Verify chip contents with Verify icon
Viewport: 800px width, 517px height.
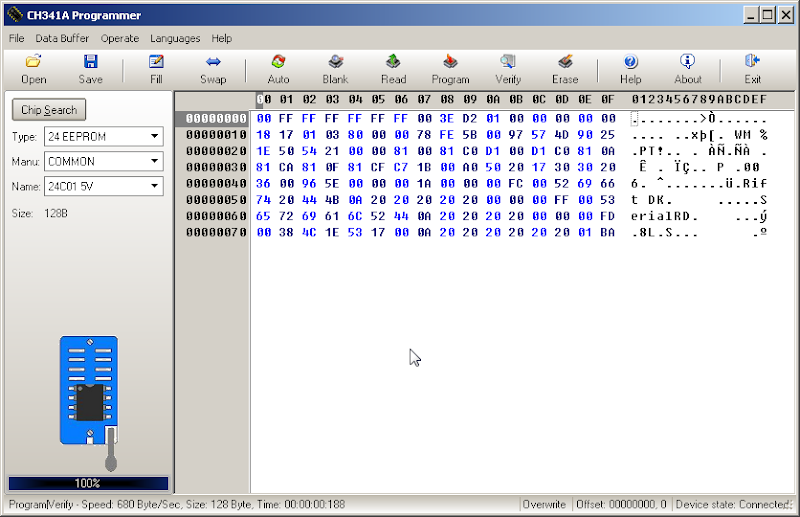508,69
